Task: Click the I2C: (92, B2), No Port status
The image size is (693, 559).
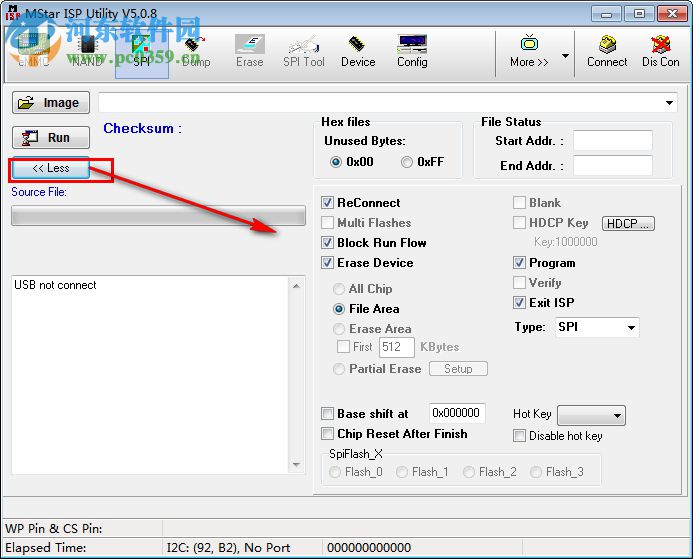Action: (228, 548)
